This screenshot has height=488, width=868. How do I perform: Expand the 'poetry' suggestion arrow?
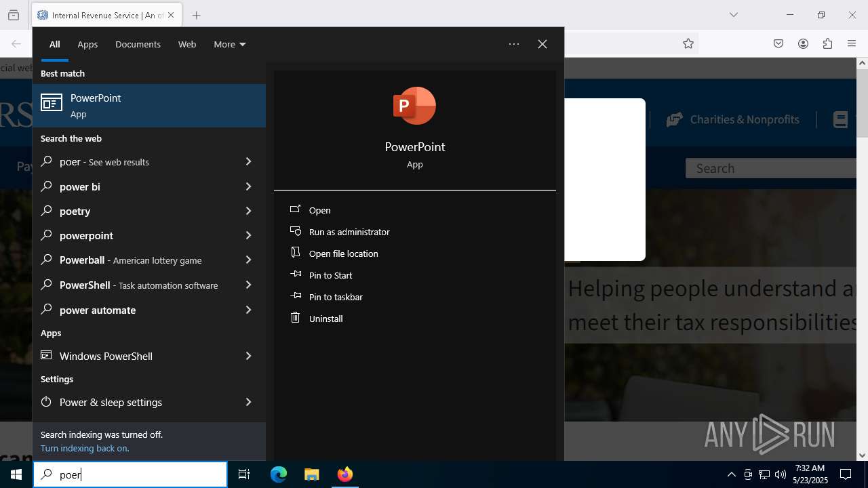pos(248,211)
